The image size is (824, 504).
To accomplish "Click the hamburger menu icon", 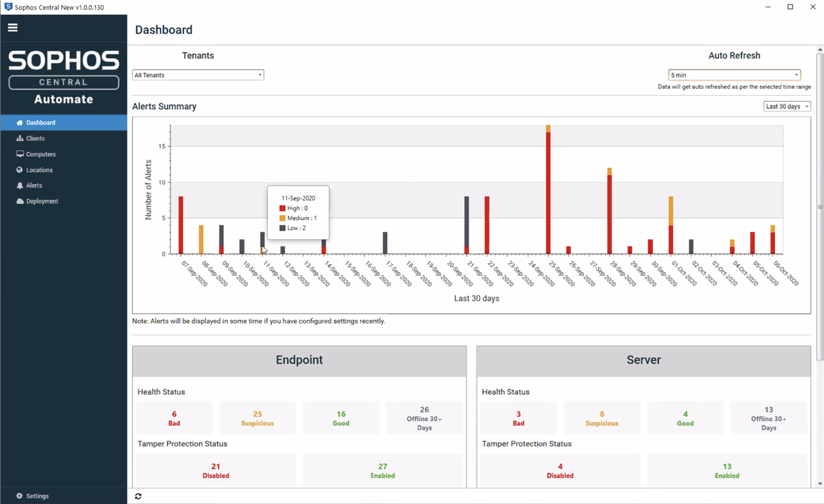I will [x=13, y=28].
